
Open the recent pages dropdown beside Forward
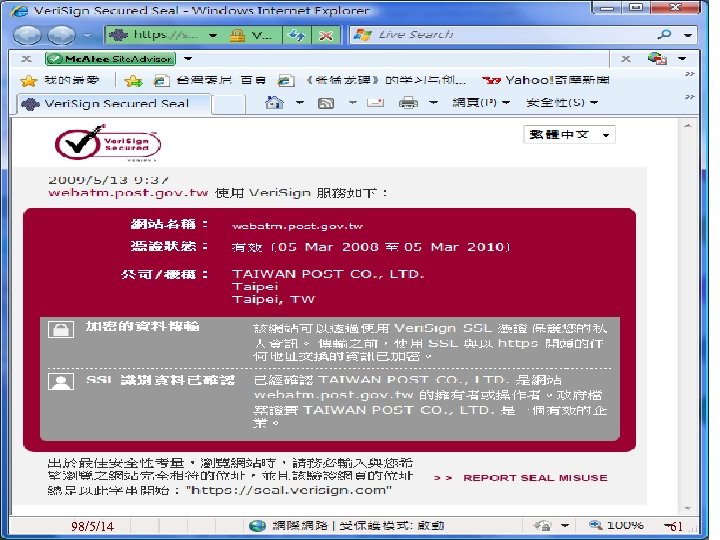[x=87, y=35]
